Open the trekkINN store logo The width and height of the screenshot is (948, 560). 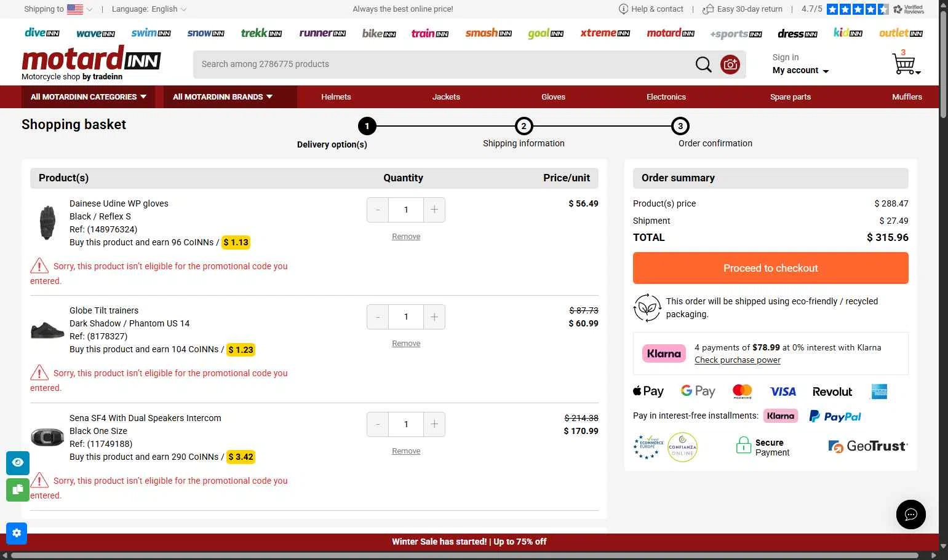point(261,33)
